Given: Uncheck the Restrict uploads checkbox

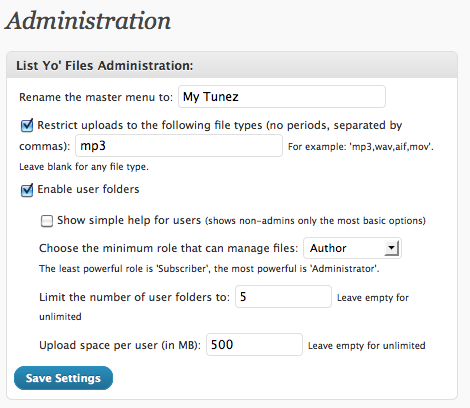Looking at the screenshot, I should coord(27,125).
